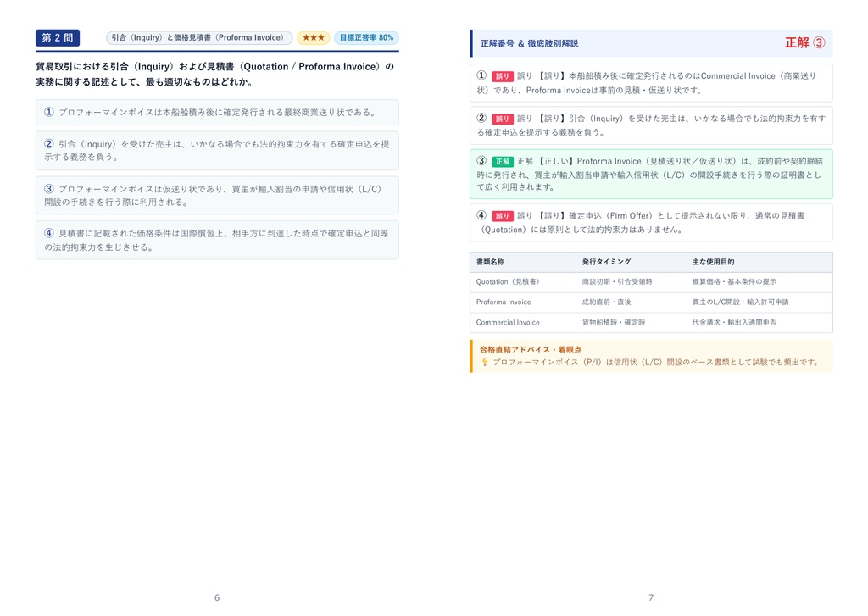
Task: Click page number 6
Action: point(217,597)
